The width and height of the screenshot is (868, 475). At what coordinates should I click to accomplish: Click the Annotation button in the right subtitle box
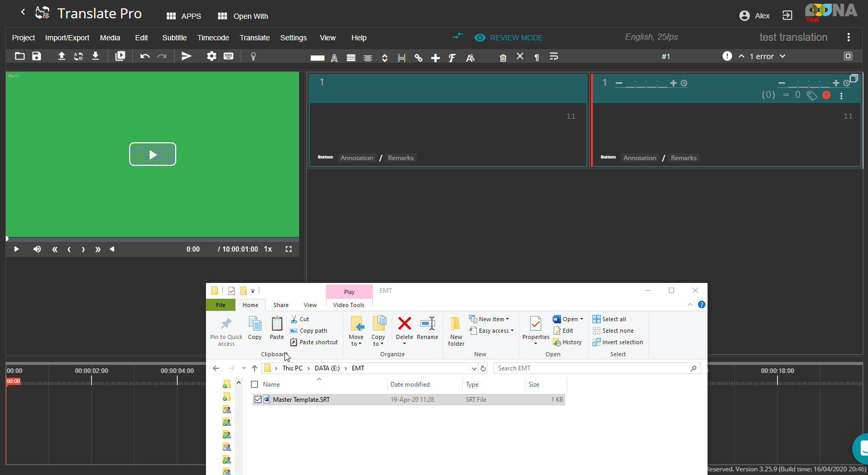(639, 158)
